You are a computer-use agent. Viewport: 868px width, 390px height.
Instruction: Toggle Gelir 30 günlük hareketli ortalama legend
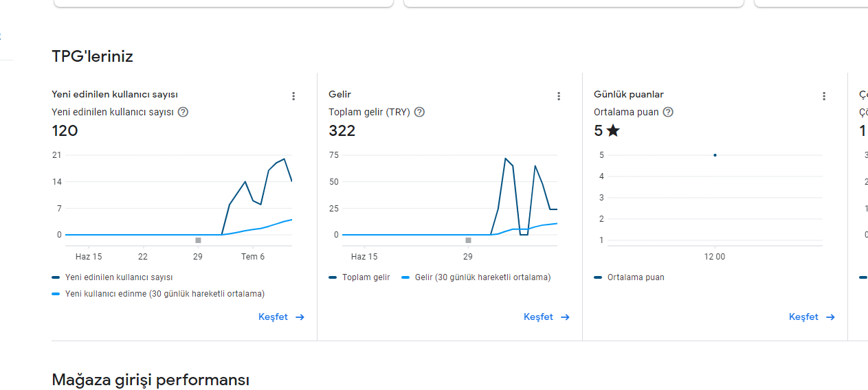coord(476,277)
